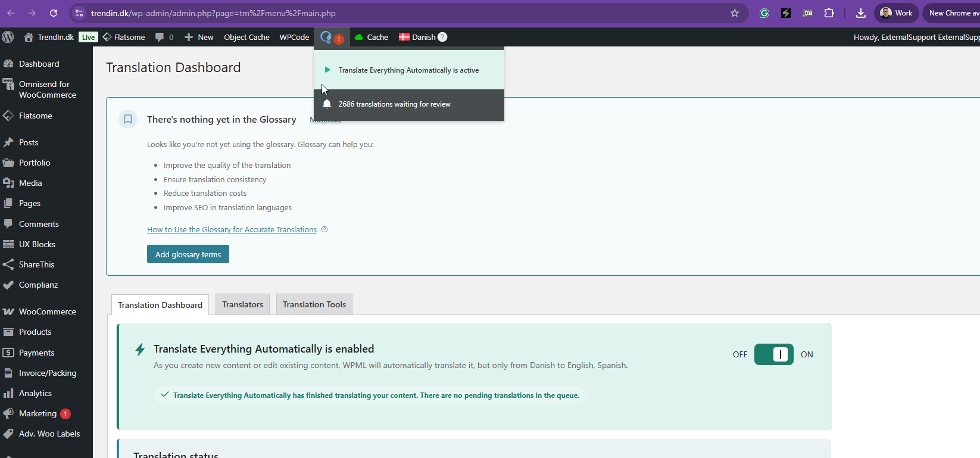Toggle the Translate Everything Automatically switch

point(773,354)
